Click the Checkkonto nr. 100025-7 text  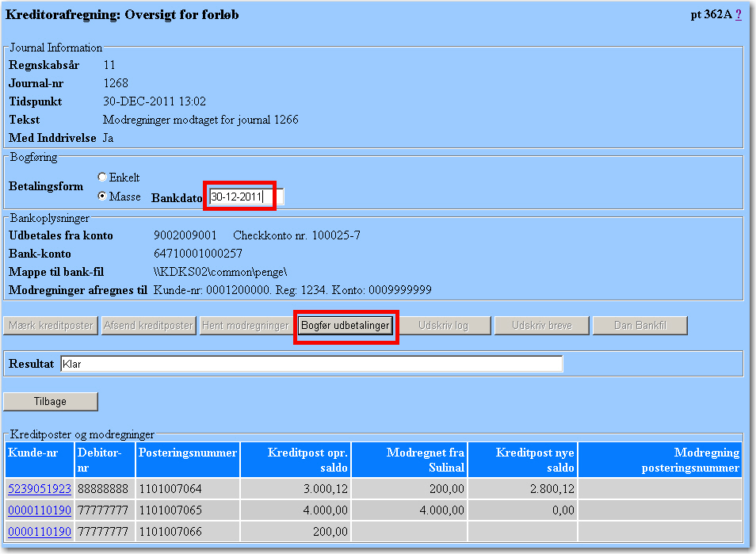(296, 235)
